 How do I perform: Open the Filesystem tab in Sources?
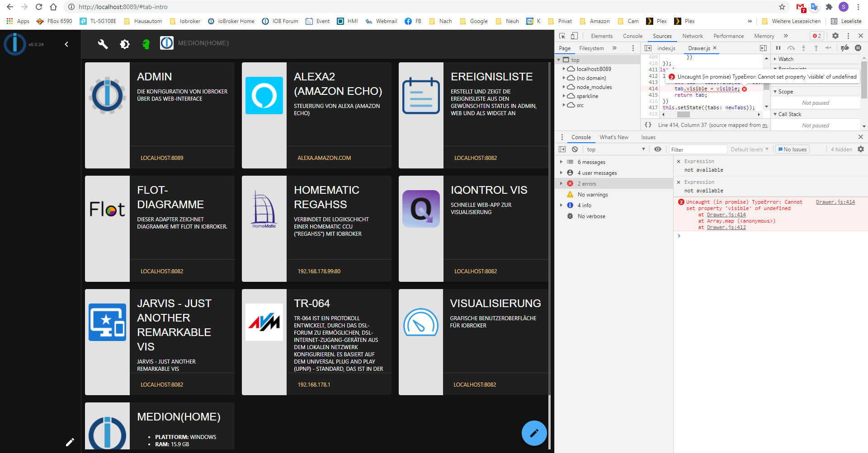591,48
